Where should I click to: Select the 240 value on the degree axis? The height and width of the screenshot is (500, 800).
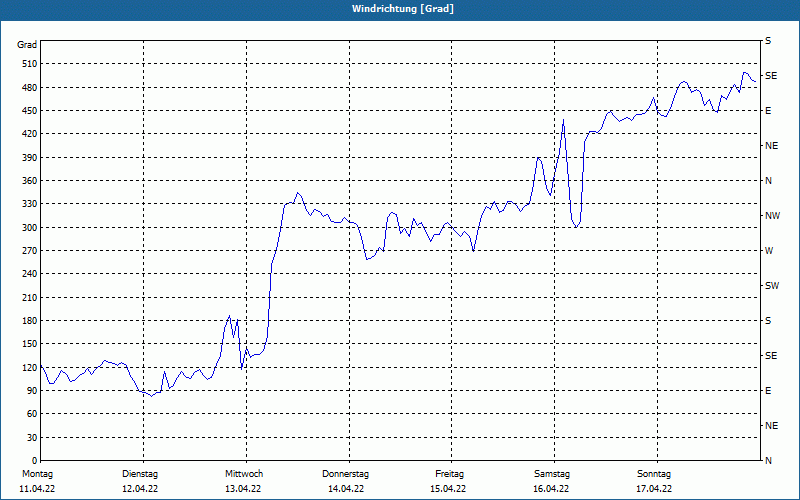click(30, 273)
